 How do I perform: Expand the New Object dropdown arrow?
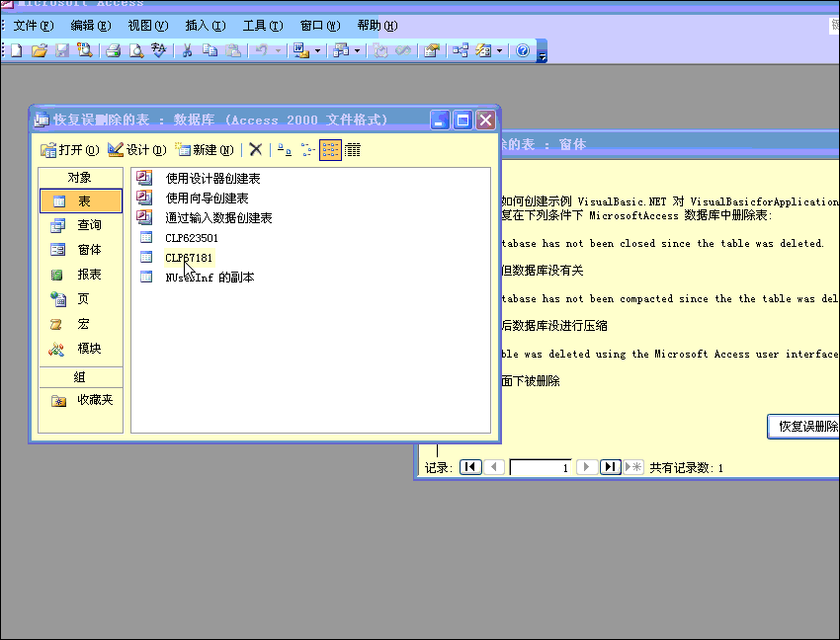[x=499, y=51]
